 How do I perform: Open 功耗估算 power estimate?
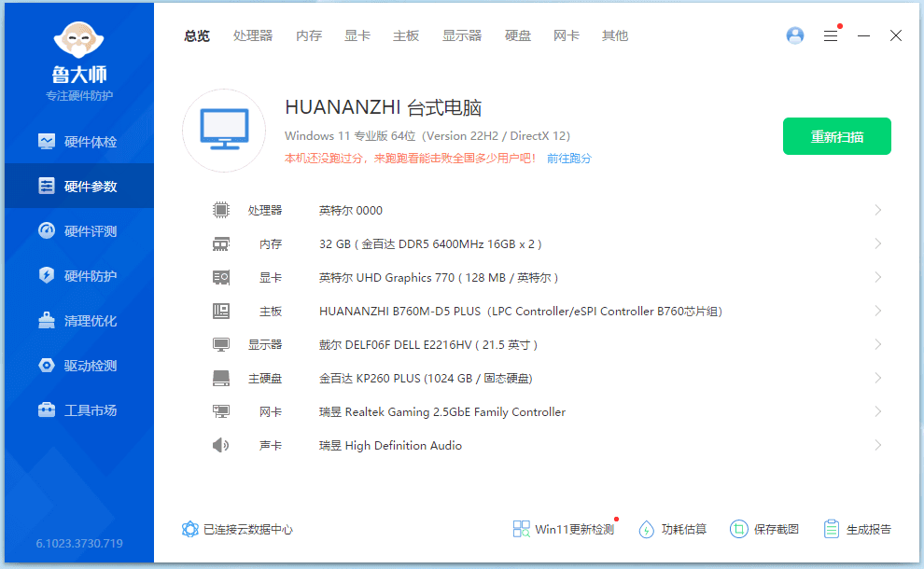tap(672, 529)
